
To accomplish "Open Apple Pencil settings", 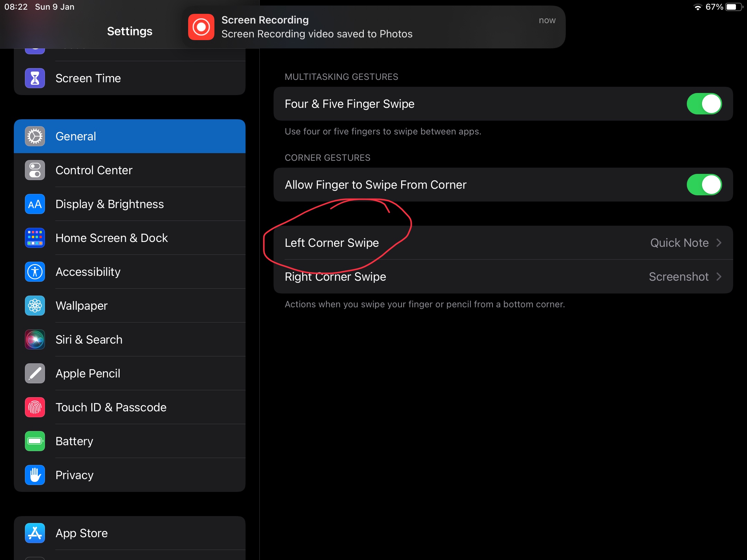I will [130, 374].
